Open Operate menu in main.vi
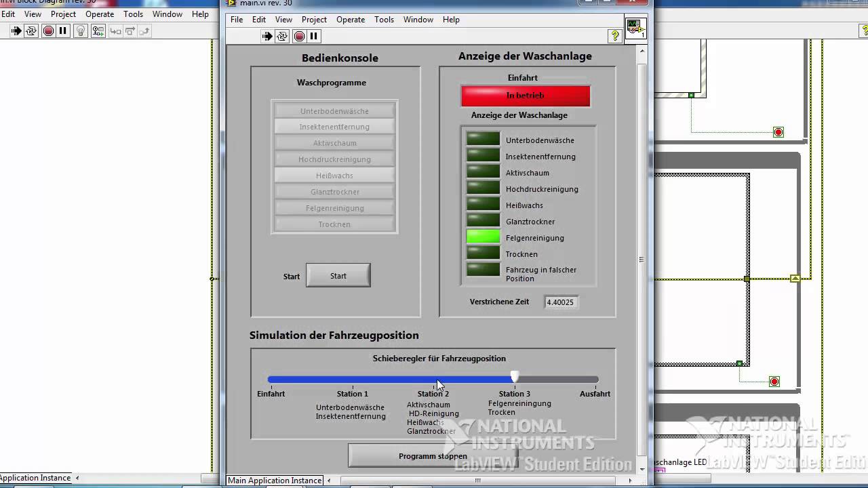Image resolution: width=868 pixels, height=488 pixels. [x=351, y=20]
